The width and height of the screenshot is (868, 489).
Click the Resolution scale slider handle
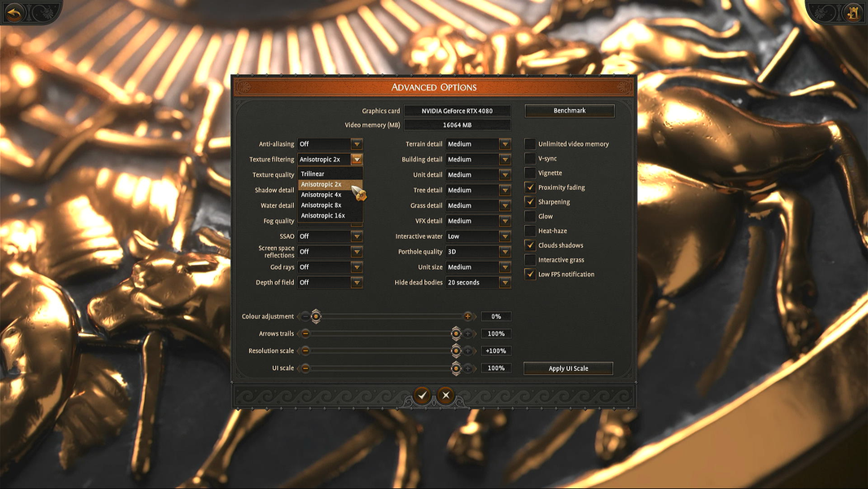[456, 350]
